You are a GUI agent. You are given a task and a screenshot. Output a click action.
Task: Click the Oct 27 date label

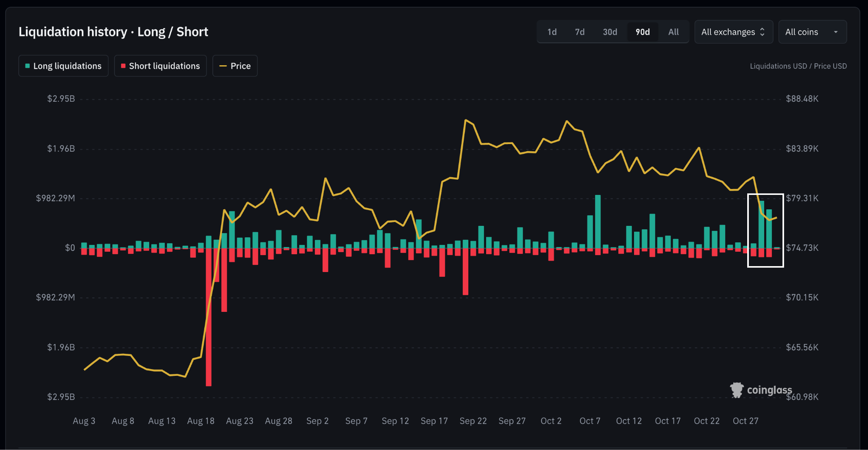[x=746, y=421]
